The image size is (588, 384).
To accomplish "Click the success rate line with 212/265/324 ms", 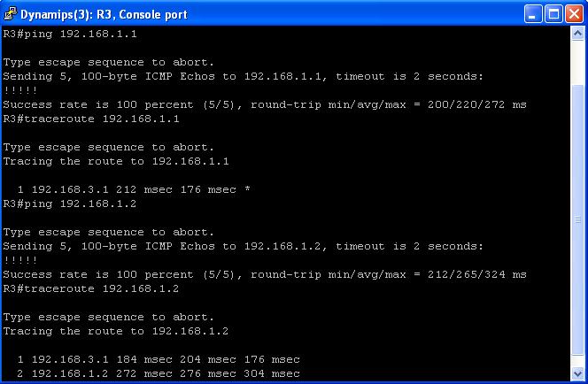I will tap(265, 274).
